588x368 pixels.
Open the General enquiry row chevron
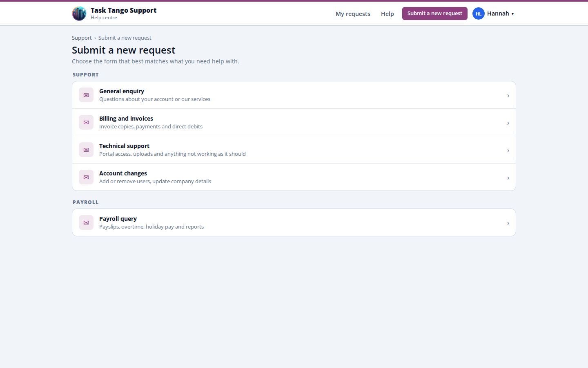pyautogui.click(x=508, y=96)
